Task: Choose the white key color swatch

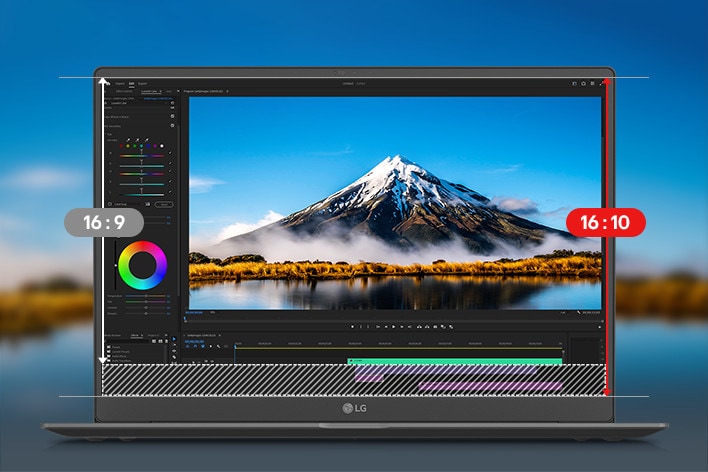Action: [162, 146]
